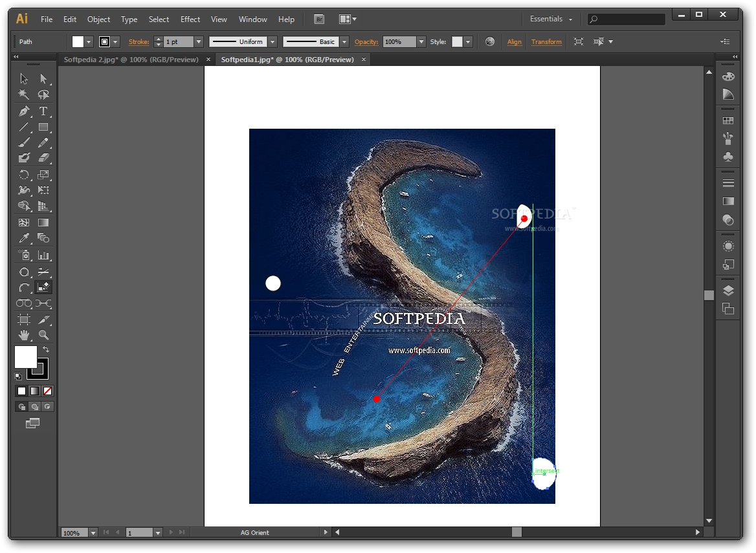Activate the Hand tool
Viewport: 756px width, 553px height.
(23, 335)
